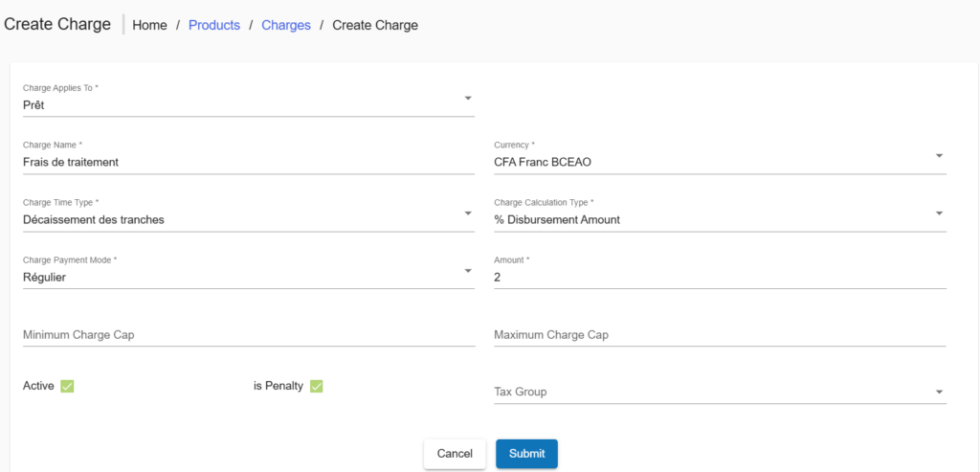Open the Products breadcrumb link

[214, 25]
